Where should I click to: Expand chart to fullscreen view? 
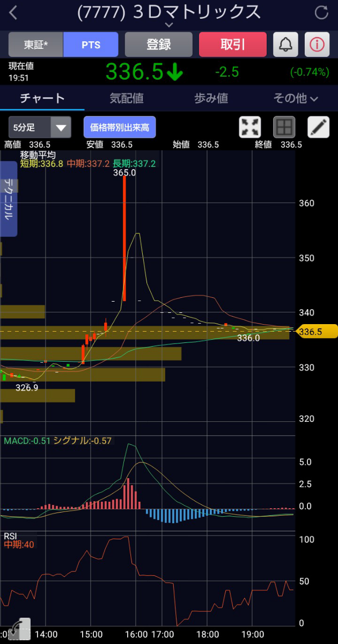click(x=250, y=127)
